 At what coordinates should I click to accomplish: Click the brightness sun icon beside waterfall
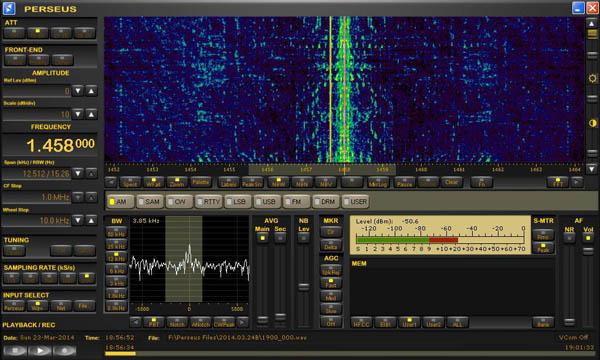coord(592,78)
